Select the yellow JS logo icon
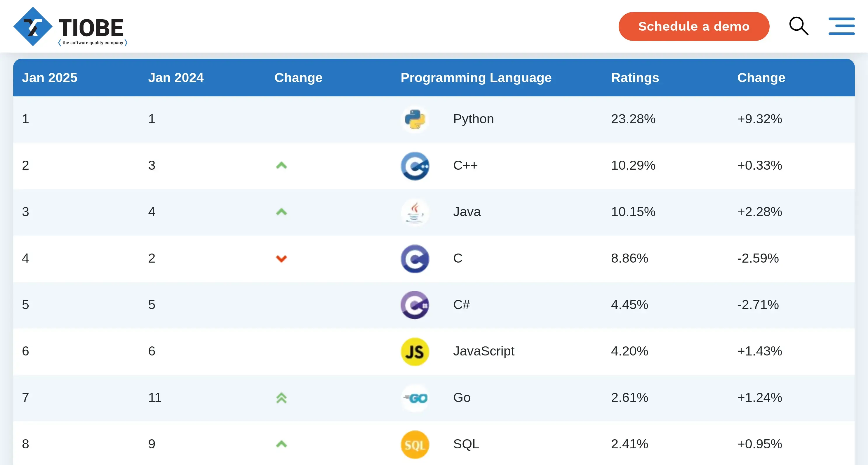Viewport: 868px width, 465px height. [x=415, y=352]
